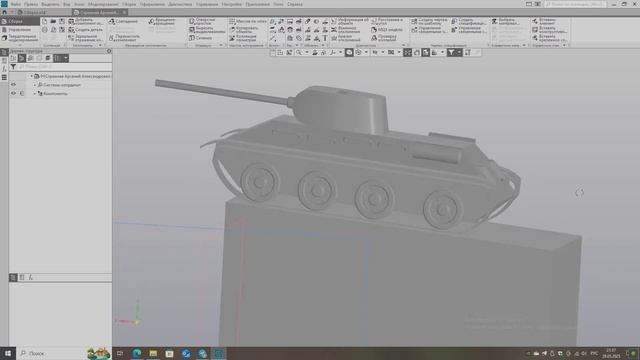640x360 pixels.
Task: Click Выбрать материал command
Action: [x=507, y=21]
